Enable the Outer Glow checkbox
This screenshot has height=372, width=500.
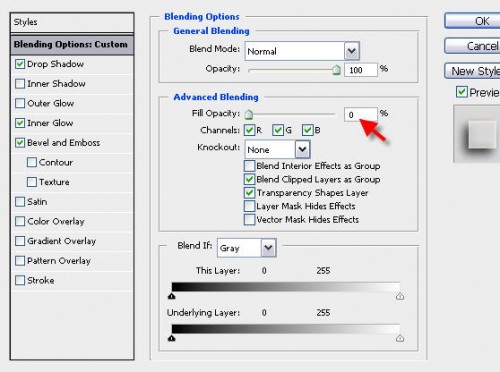click(x=20, y=103)
